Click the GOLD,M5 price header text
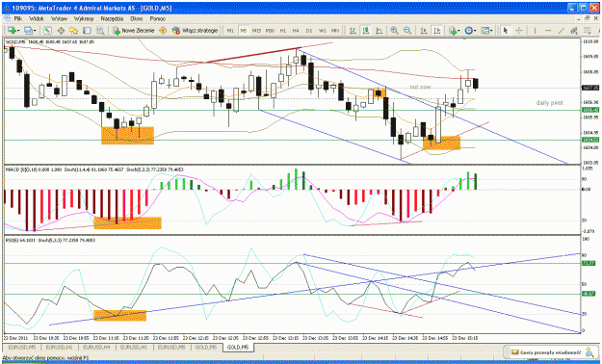The image size is (602, 364). (50, 41)
